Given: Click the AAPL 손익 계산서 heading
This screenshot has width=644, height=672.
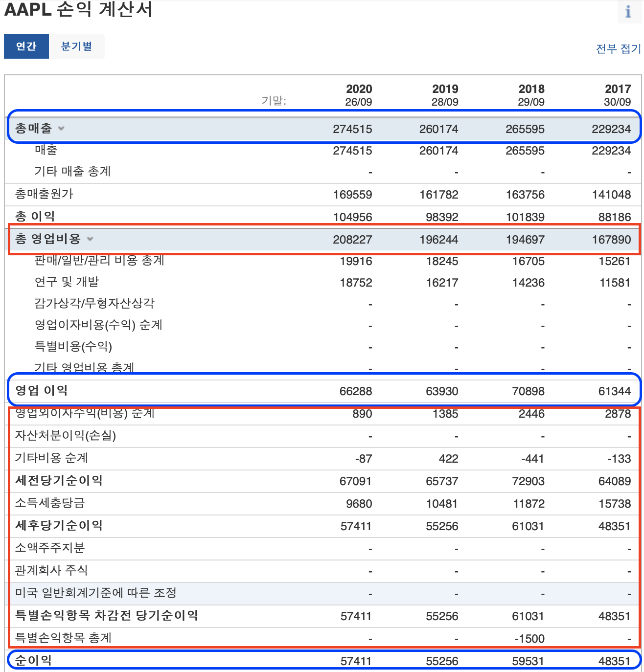Looking at the screenshot, I should [78, 9].
